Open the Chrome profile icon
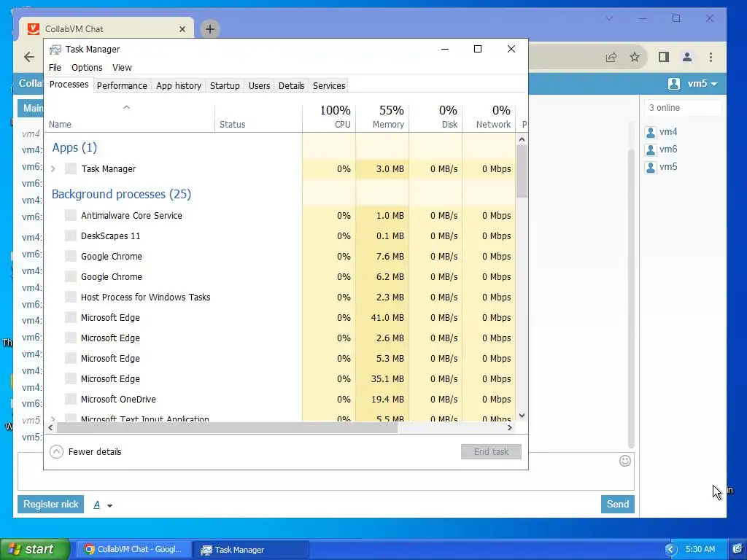Image resolution: width=747 pixels, height=560 pixels. [687, 57]
